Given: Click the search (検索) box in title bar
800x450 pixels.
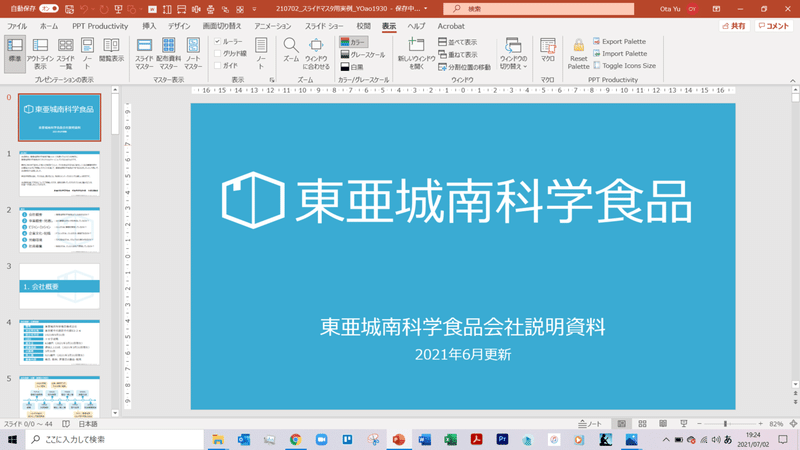Looking at the screenshot, I should click(539, 9).
